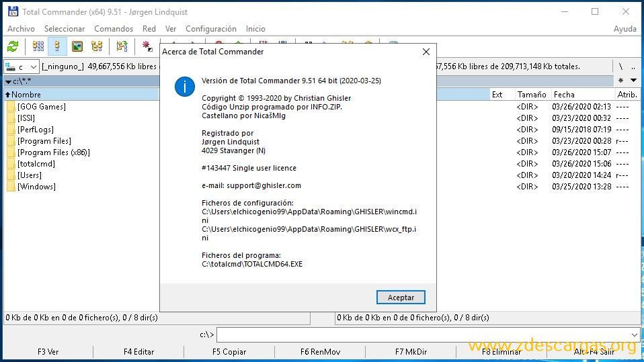The width and height of the screenshot is (644, 362).
Task: Click the F7 MkDir button
Action: coord(411,352)
